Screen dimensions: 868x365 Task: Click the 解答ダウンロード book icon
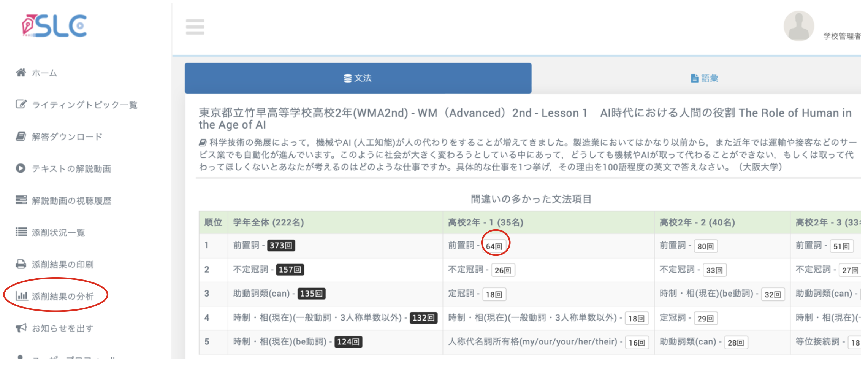[21, 136]
